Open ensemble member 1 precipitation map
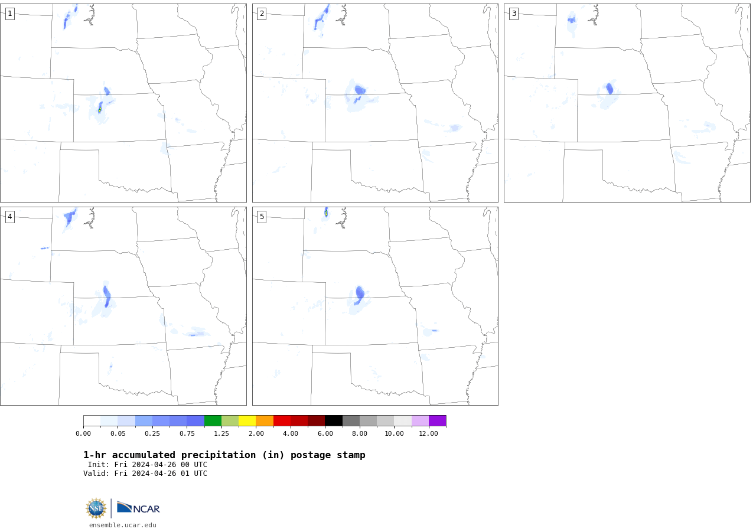Viewport: 756px width, 532px height. coord(123,103)
